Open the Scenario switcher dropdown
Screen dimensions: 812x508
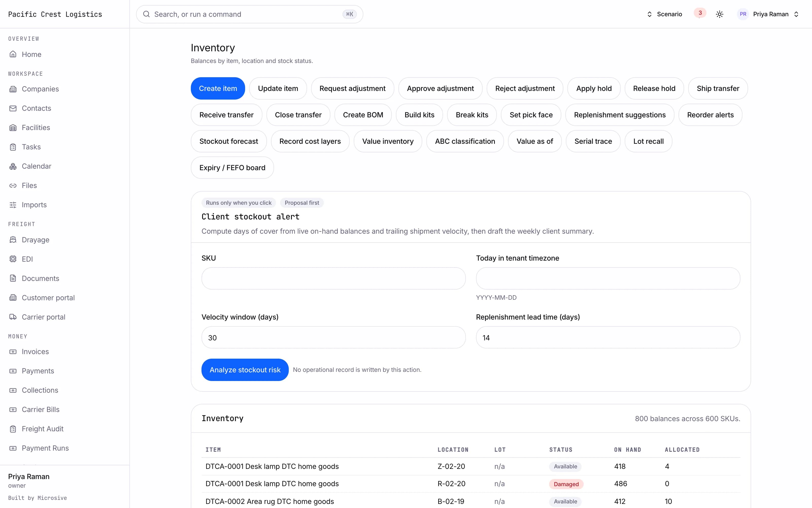664,14
